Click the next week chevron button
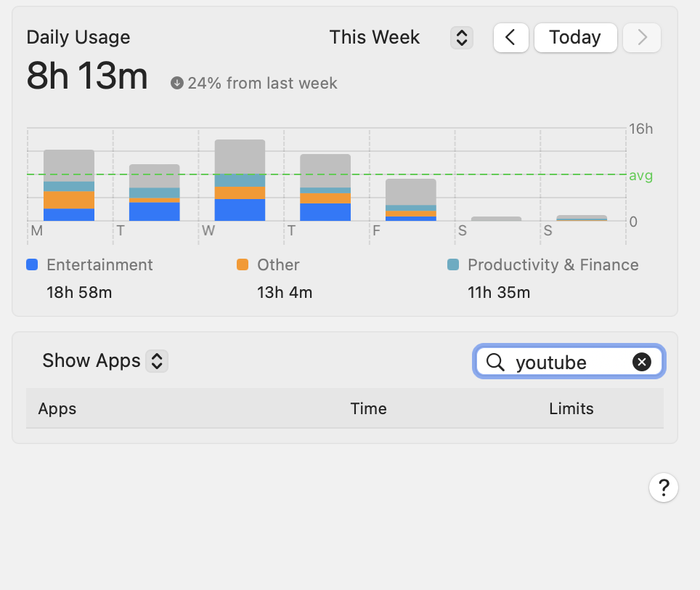700x590 pixels. click(642, 38)
